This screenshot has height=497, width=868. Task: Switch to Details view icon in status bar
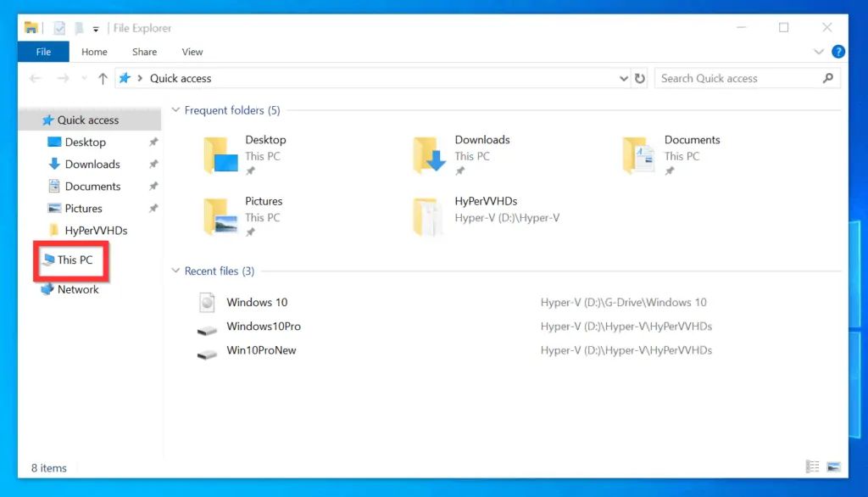(x=813, y=466)
